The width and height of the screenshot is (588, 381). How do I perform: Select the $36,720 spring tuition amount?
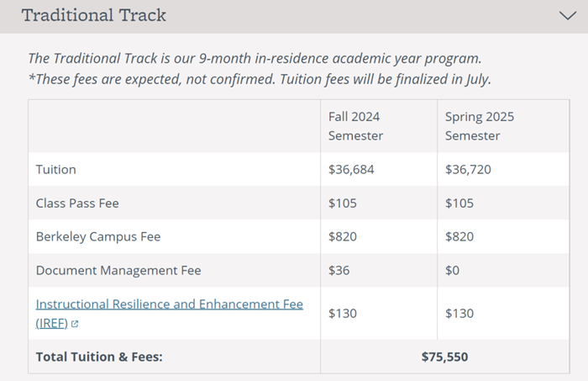[468, 169]
